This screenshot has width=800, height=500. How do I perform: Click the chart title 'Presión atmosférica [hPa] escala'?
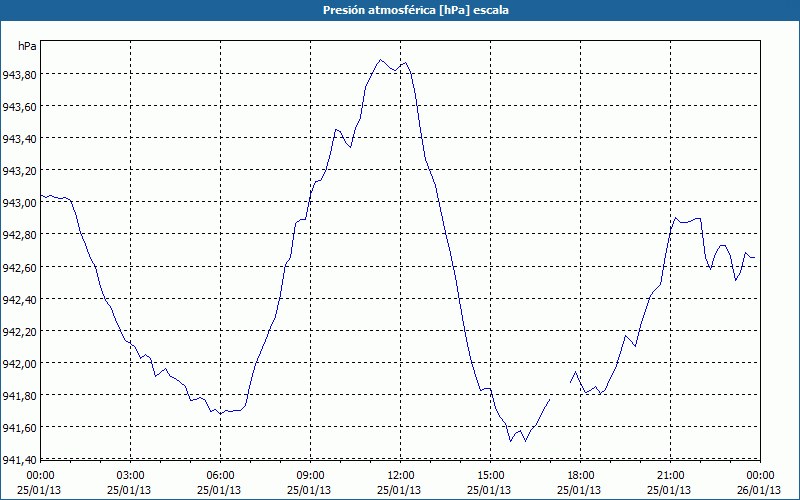(415, 10)
